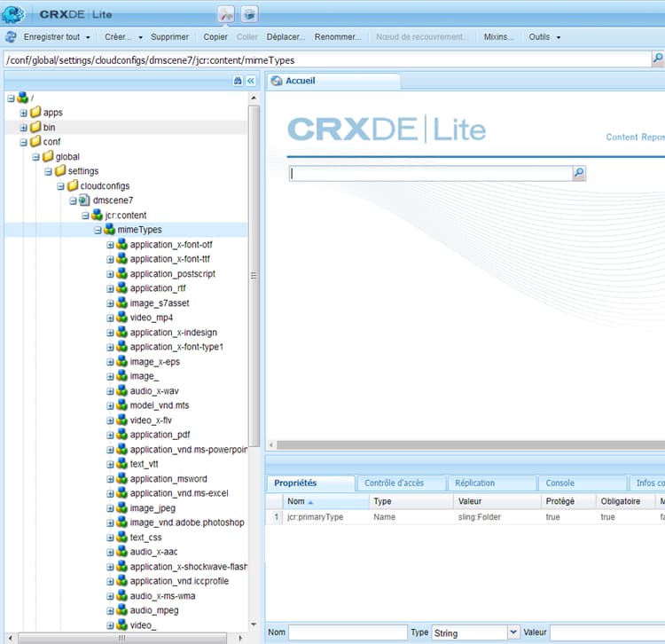Image resolution: width=665 pixels, height=644 pixels.
Task: Collapse the tree panel with double-arrow icon
Action: tap(251, 81)
